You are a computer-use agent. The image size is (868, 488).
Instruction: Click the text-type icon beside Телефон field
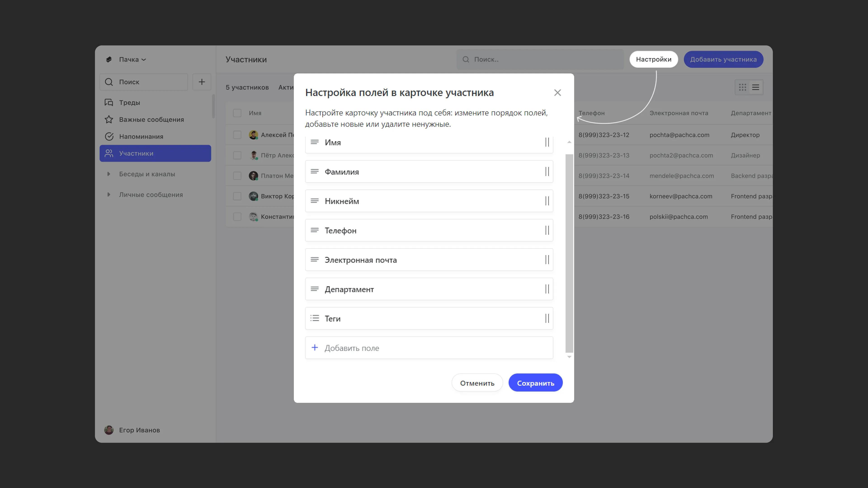[x=314, y=230]
